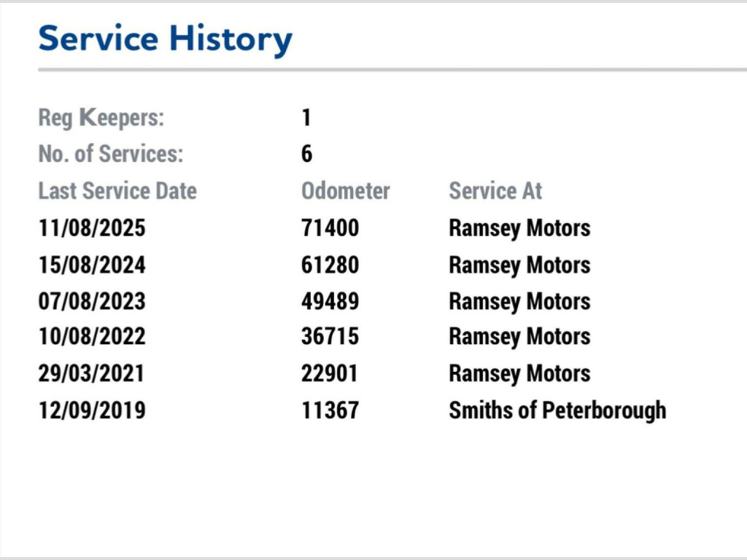Click the Service At column header
This screenshot has height=560, width=747.
495,191
